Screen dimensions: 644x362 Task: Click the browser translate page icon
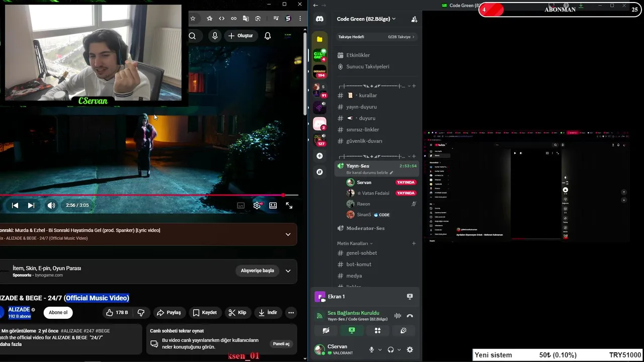click(x=246, y=19)
